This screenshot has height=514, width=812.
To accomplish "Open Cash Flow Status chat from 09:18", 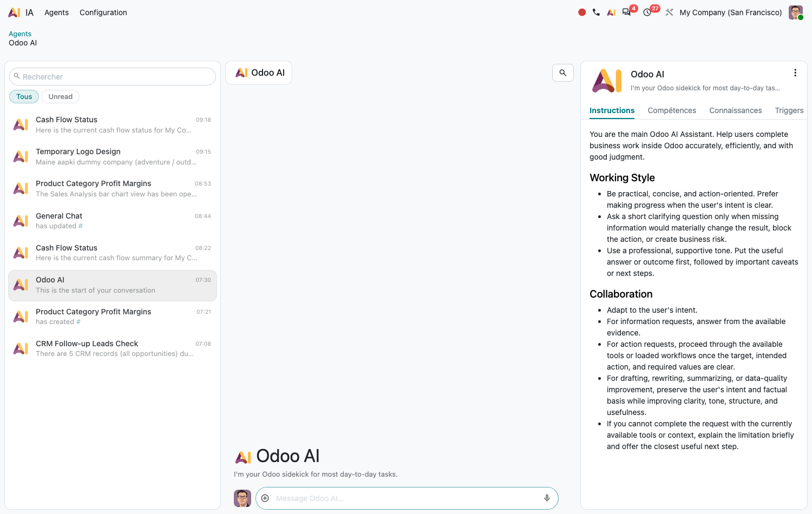I will pyautogui.click(x=113, y=125).
